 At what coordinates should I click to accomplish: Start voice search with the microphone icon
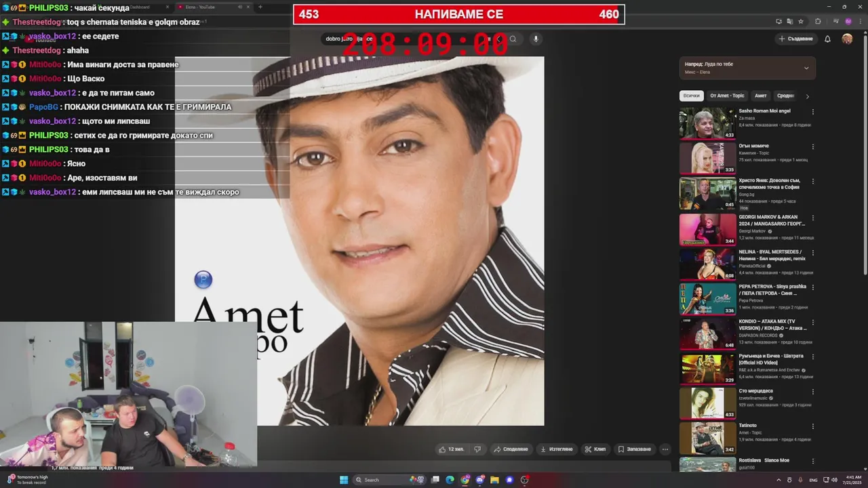click(x=536, y=39)
